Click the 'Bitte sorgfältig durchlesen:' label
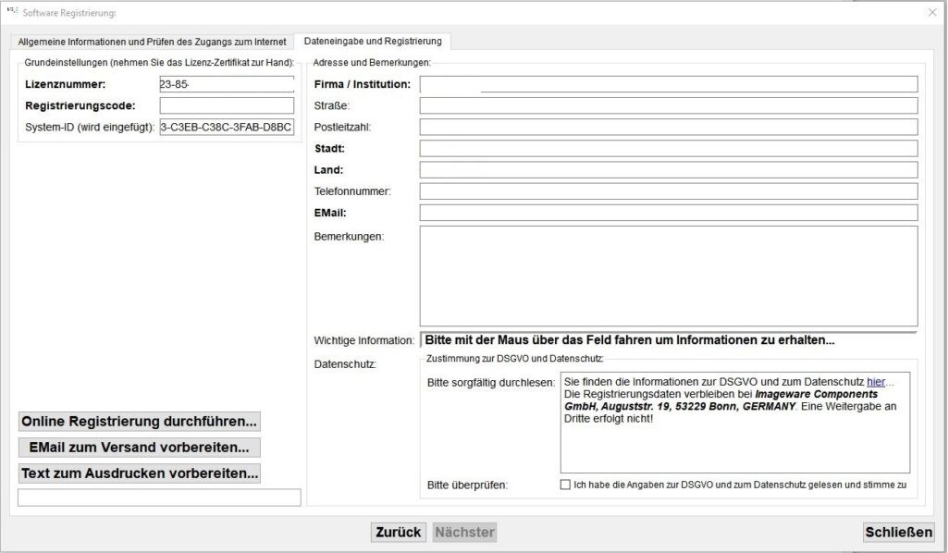The height and width of the screenshot is (553, 948). click(491, 383)
